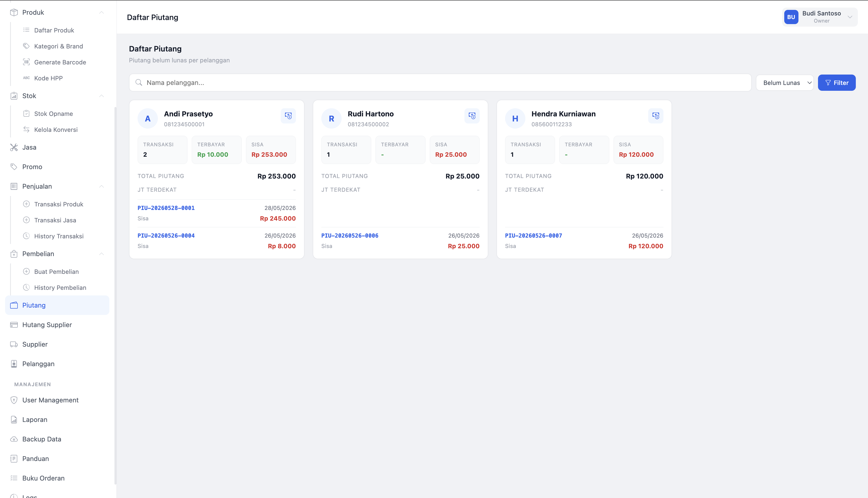This screenshot has height=498, width=868.
Task: Click the BU user avatar
Action: [x=791, y=17]
